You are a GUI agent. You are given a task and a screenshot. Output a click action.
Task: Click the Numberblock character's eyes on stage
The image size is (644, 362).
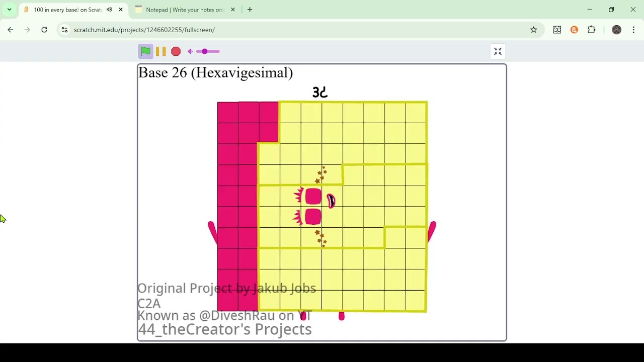[313, 207]
